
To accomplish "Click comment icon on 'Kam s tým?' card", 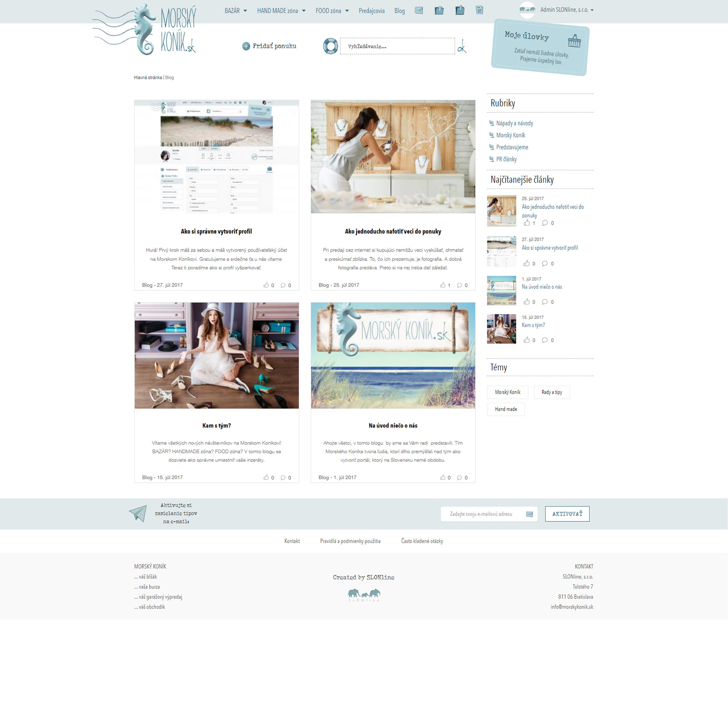I will pos(283,478).
